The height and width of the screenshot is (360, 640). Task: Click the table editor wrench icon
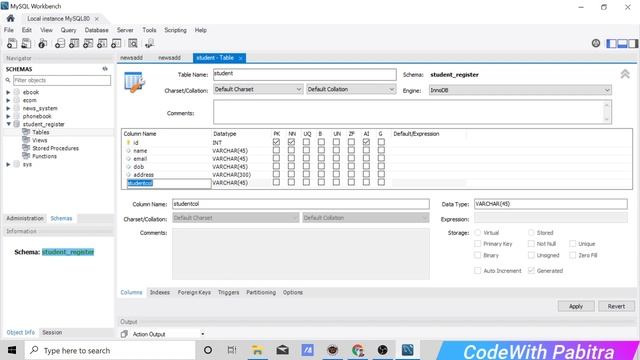pos(134,82)
